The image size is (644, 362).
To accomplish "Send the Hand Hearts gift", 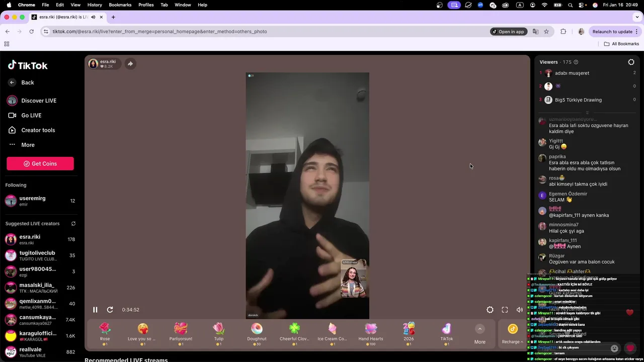I will (x=371, y=333).
